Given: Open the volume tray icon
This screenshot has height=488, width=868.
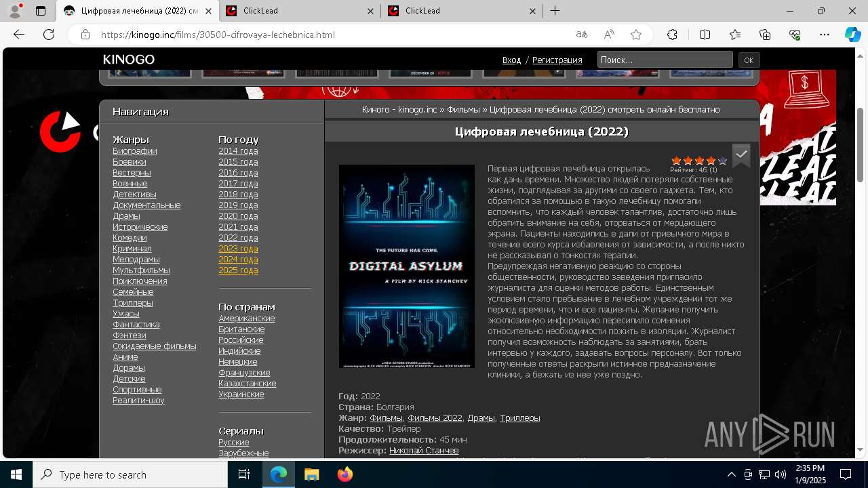Looking at the screenshot, I should click(x=781, y=474).
